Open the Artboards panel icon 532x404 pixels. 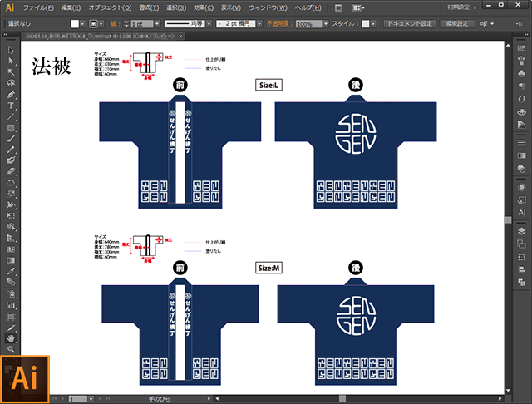(521, 244)
